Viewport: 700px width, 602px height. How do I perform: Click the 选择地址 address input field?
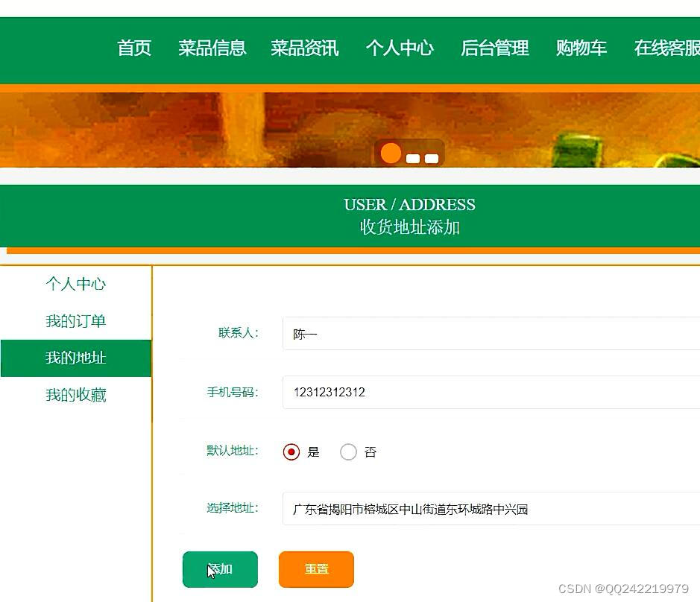click(447, 509)
